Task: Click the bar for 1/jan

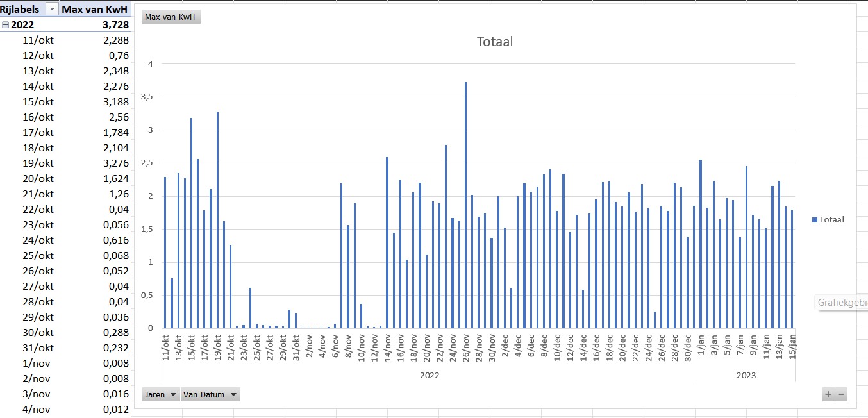Action: [701, 244]
